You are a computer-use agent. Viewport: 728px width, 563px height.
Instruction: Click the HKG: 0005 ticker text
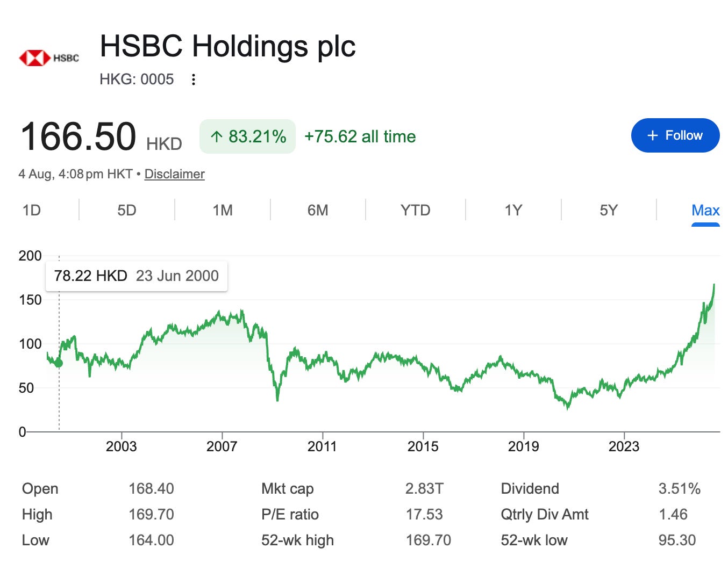click(x=137, y=80)
